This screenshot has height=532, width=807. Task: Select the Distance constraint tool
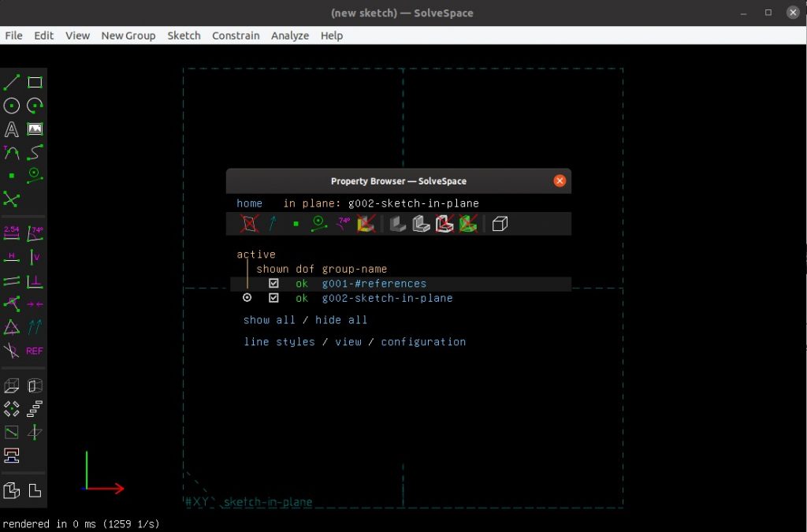click(10, 233)
